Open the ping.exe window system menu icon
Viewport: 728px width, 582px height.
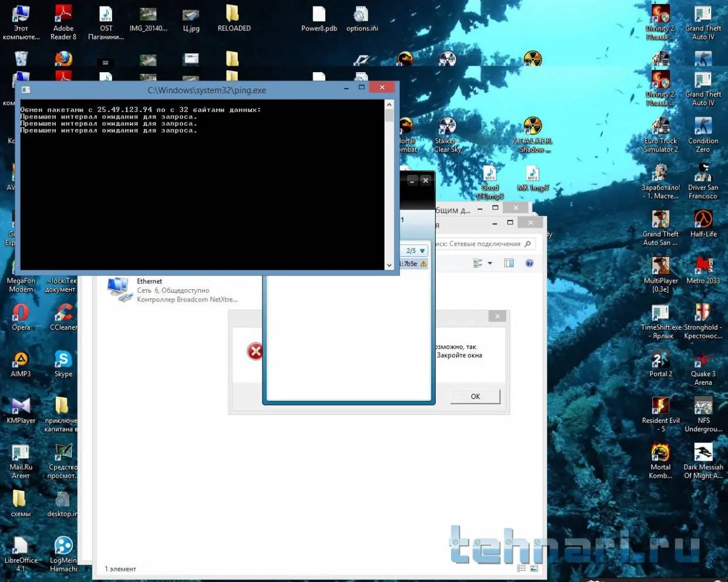(x=26, y=90)
